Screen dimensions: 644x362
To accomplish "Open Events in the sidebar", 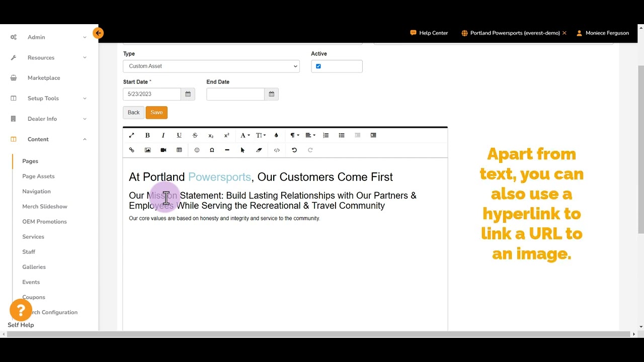I will (31, 282).
